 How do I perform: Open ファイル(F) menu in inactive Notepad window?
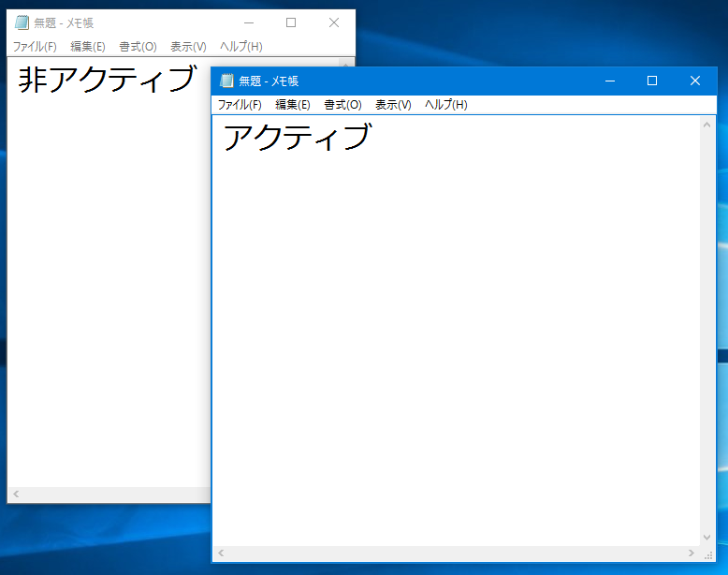35,47
